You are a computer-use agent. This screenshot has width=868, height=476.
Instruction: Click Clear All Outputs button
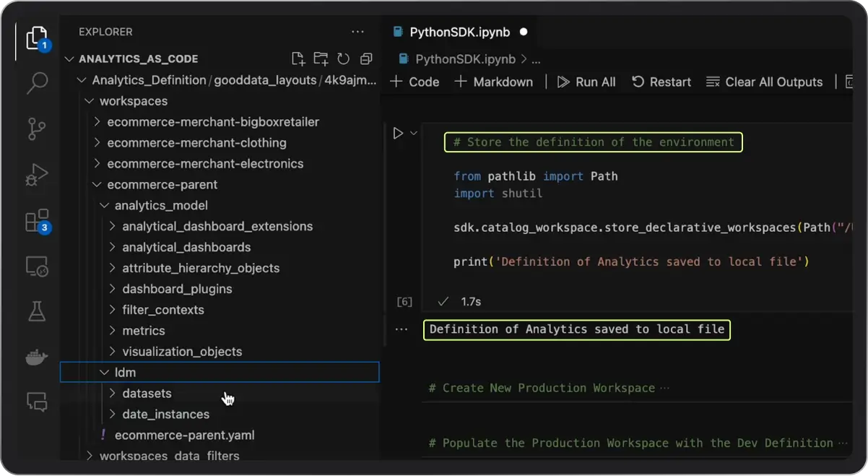click(765, 82)
